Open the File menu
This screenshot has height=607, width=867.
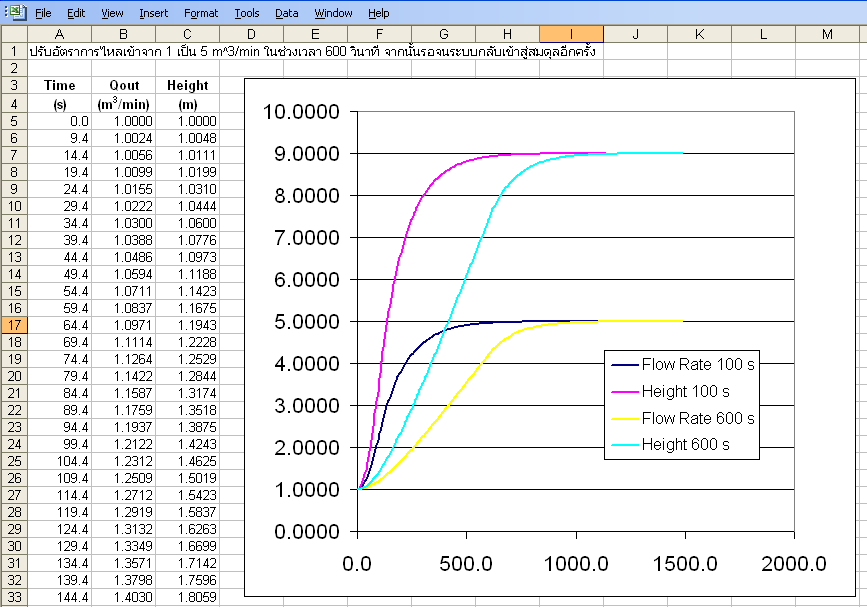coord(43,13)
